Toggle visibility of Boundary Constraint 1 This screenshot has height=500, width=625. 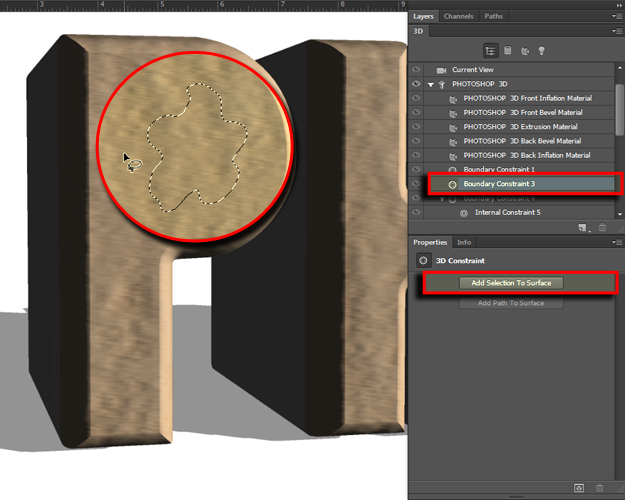[417, 170]
